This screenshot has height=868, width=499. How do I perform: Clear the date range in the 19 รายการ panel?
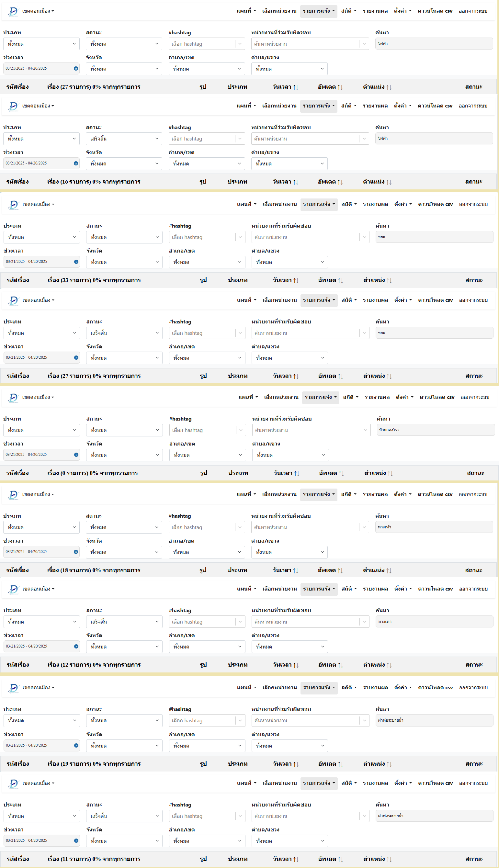tap(76, 745)
